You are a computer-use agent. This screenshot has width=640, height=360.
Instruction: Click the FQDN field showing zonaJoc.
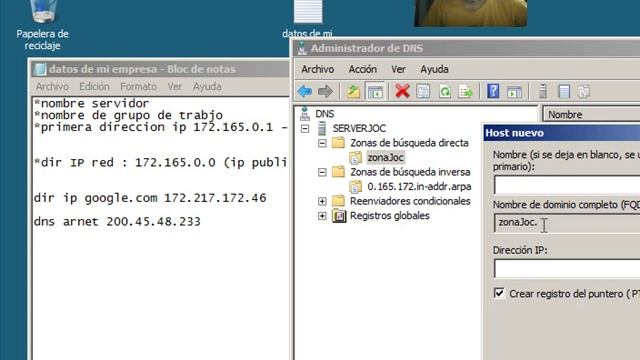tap(567, 223)
